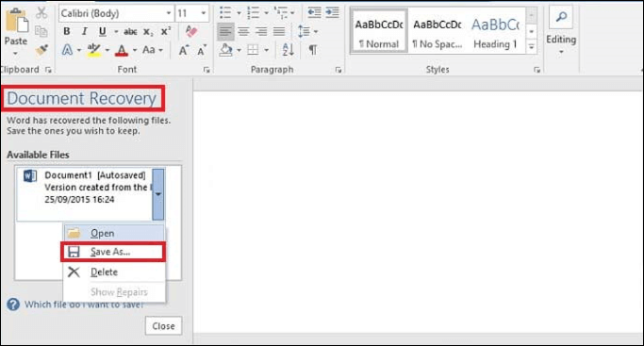Toggle Subscript formatting
Viewport: 644px width, 346px height.
(x=148, y=32)
